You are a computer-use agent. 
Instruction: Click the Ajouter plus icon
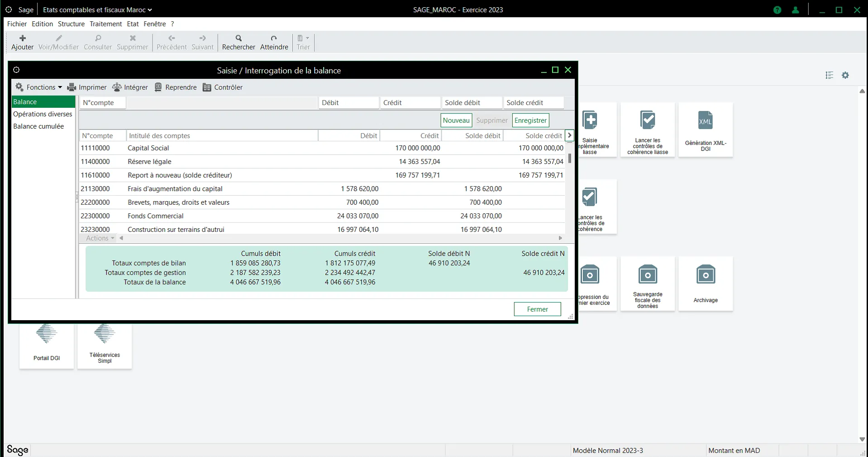point(23,38)
